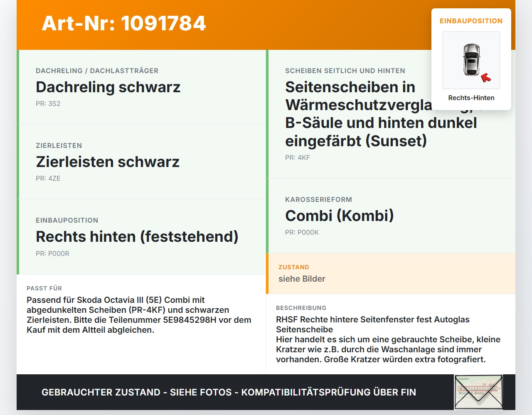Click PR: P000K code
The image size is (532, 415).
302,233
